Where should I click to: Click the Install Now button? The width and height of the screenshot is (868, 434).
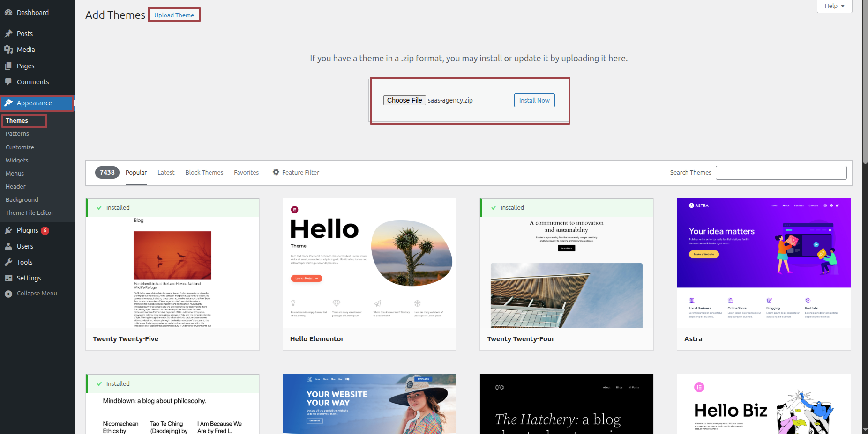(534, 100)
